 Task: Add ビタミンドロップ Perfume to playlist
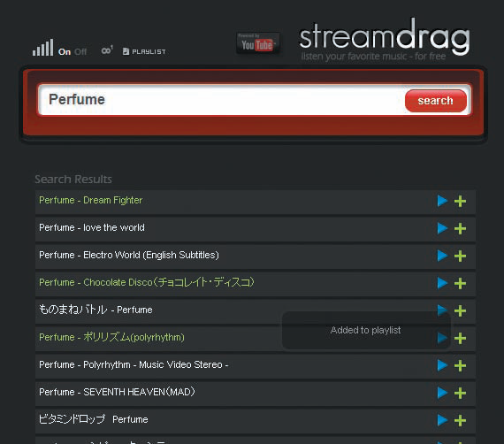[460, 420]
